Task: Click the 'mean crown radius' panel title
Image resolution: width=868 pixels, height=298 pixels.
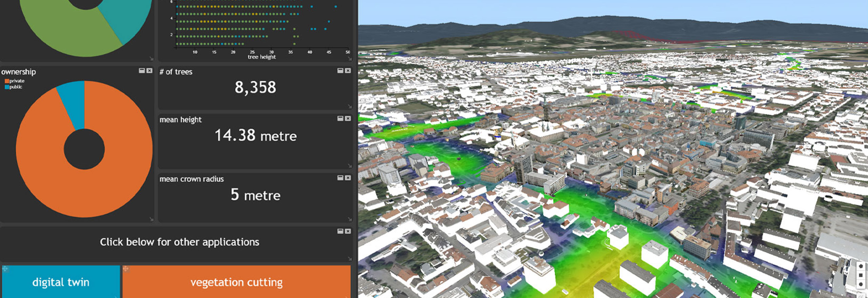Action: 192,179
